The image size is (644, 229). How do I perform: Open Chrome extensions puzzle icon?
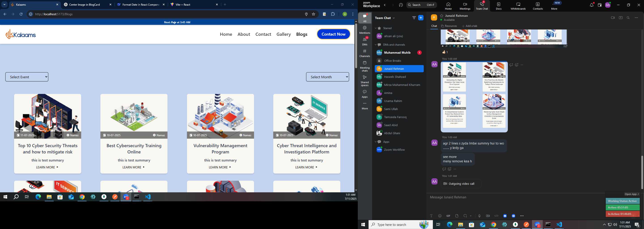[x=333, y=14]
